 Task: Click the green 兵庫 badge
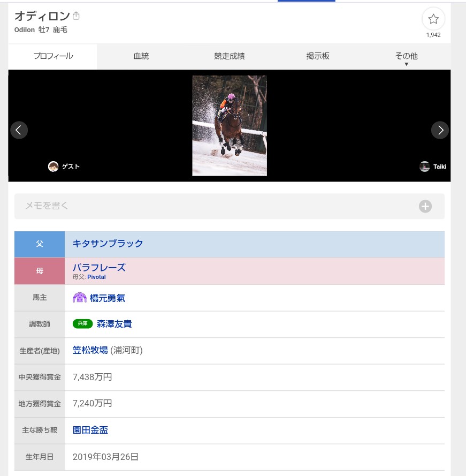82,324
